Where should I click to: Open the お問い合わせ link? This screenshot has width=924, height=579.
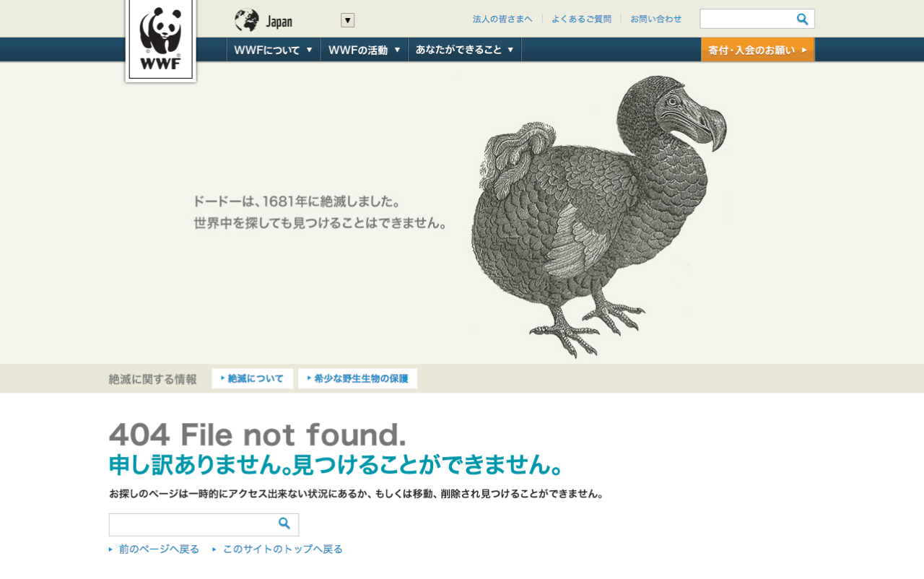point(655,19)
